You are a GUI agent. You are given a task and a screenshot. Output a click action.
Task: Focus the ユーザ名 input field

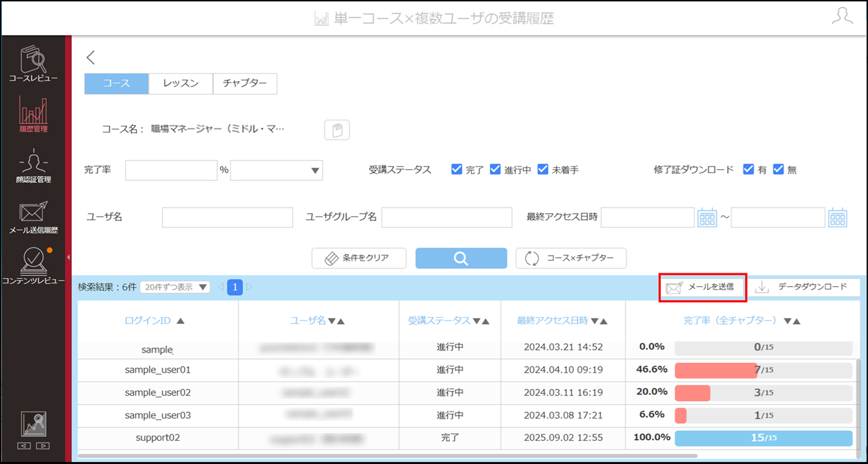click(227, 218)
